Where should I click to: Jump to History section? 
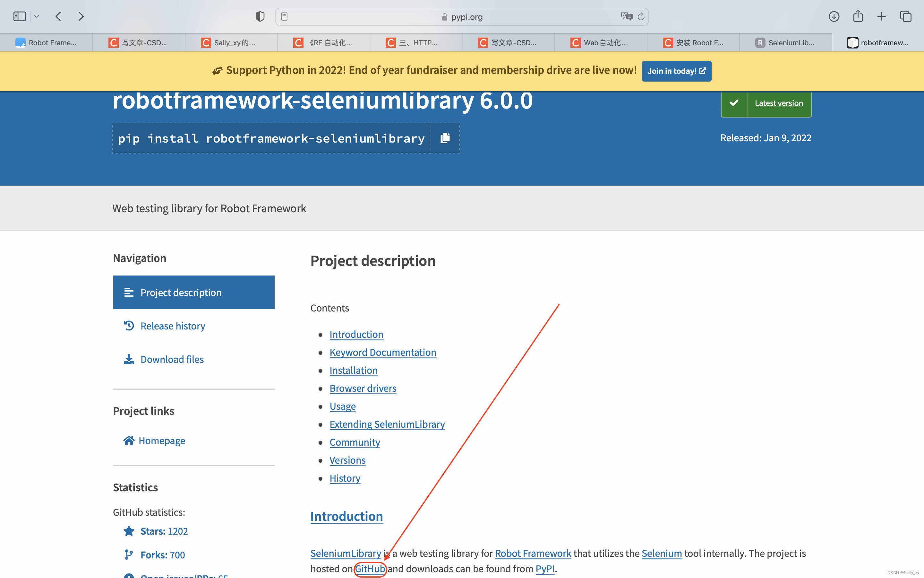(345, 478)
